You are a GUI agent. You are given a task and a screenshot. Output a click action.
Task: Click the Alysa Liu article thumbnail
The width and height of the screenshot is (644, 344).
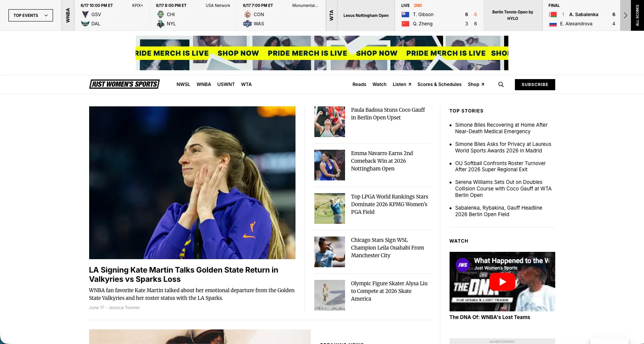pos(330,295)
